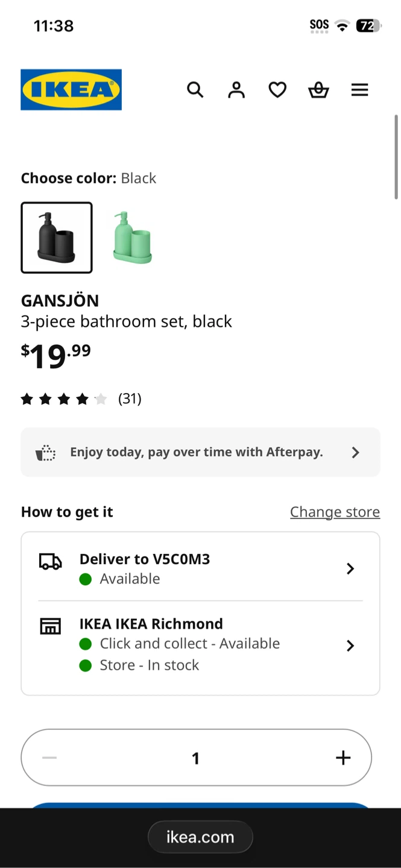401x868 pixels.
Task: Open the hamburger menu icon
Action: (359, 89)
